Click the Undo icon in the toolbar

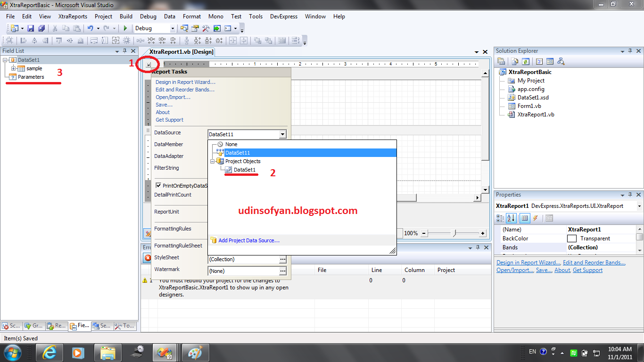[90, 28]
